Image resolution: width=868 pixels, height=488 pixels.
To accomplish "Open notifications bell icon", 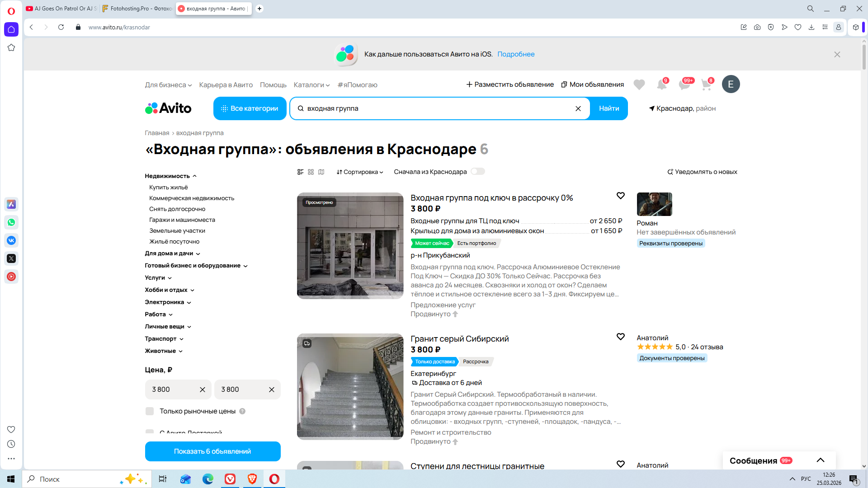I will click(x=661, y=84).
